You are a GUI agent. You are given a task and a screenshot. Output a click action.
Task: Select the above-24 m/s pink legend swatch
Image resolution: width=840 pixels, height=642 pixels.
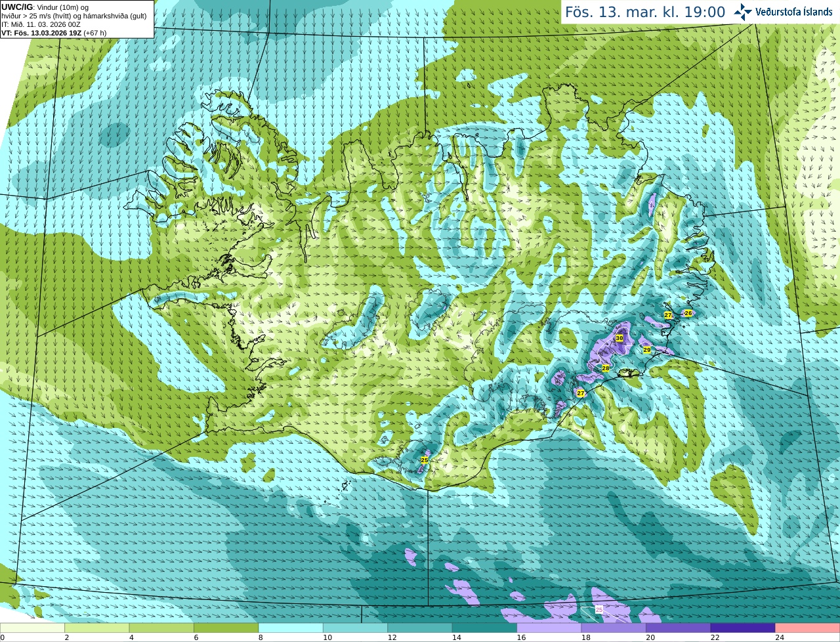click(808, 628)
